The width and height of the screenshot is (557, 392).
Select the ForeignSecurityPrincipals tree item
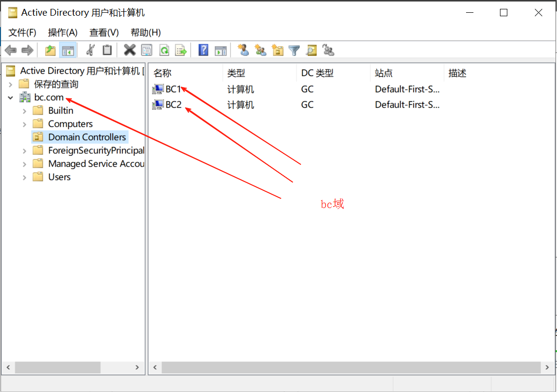(96, 151)
